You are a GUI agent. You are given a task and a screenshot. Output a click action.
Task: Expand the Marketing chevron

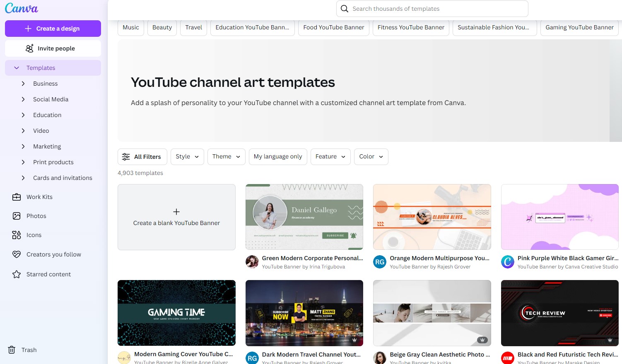(23, 146)
